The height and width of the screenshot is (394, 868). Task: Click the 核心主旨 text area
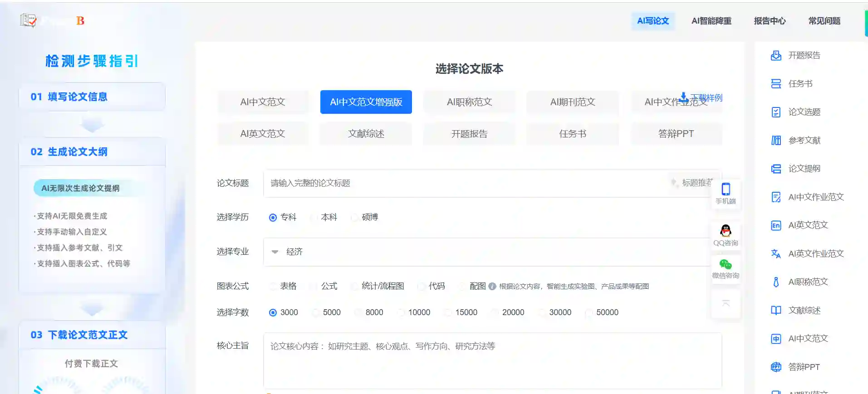492,360
